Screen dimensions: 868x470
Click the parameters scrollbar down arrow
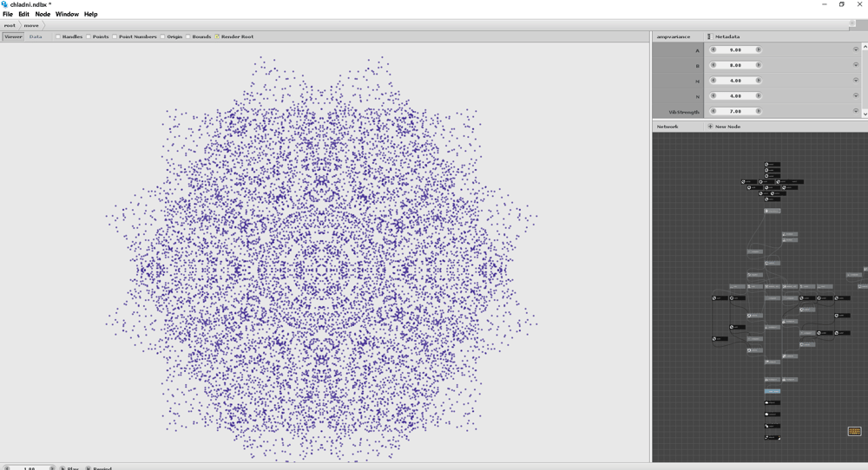pos(865,114)
